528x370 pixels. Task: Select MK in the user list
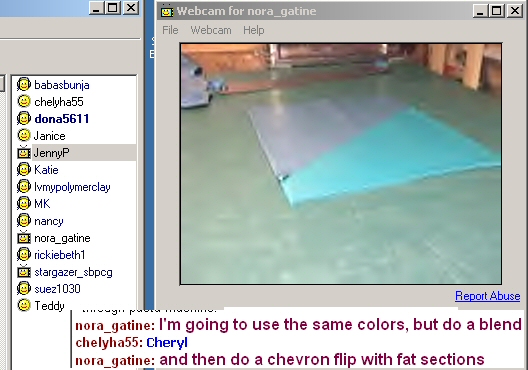[x=42, y=204]
